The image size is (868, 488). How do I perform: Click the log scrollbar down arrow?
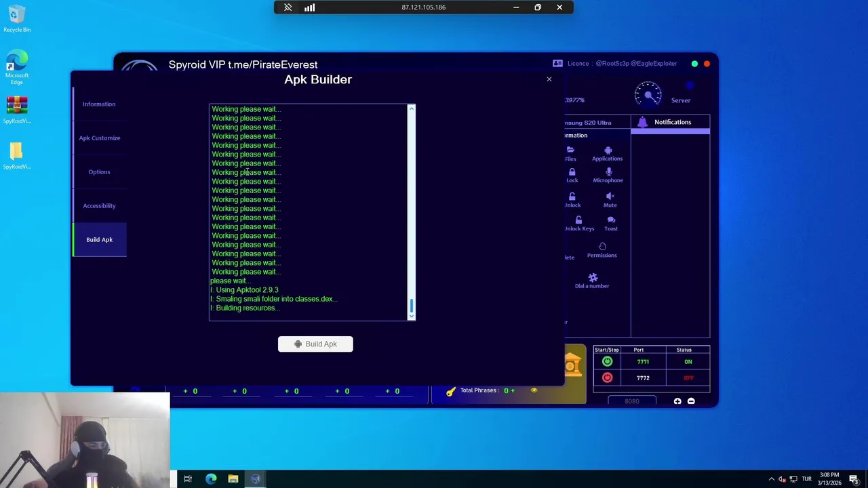[x=411, y=316]
